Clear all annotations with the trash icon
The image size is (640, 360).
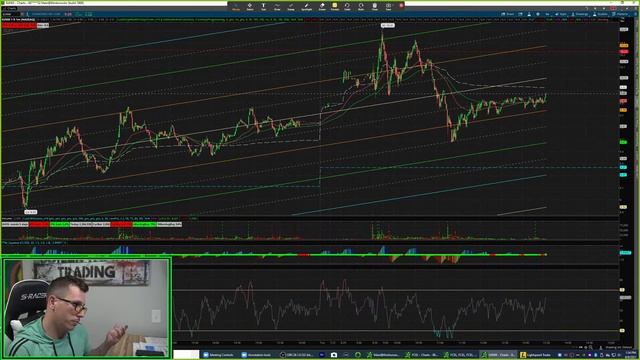coord(375,6)
